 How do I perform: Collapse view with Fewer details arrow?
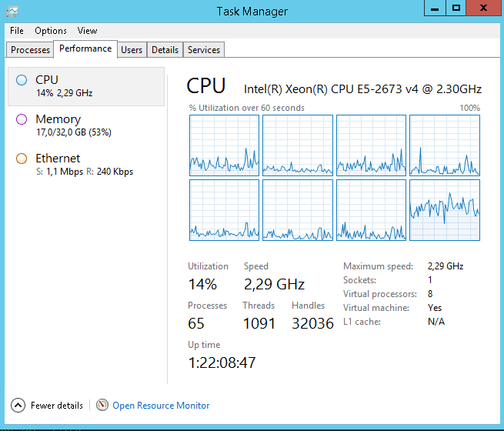click(x=18, y=405)
